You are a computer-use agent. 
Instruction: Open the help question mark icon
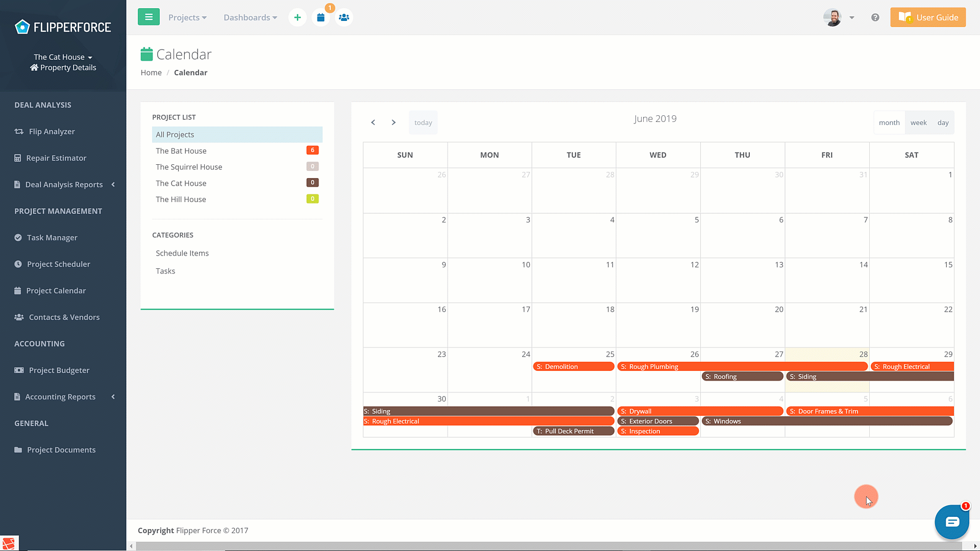[x=875, y=17]
